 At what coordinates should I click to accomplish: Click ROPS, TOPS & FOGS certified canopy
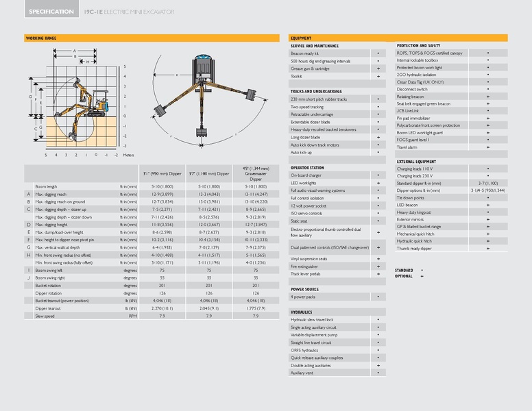point(429,53)
